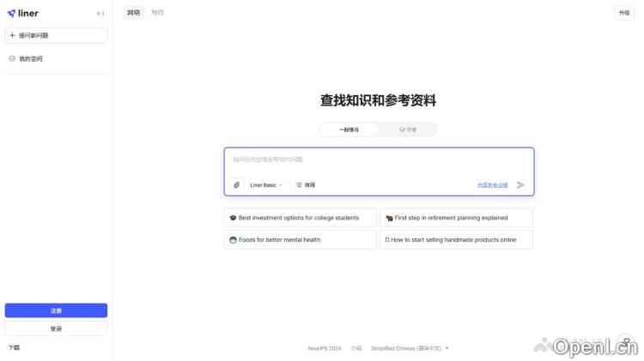Image resolution: width=644 pixels, height=361 pixels.
Task: Open the 微调 fine-tune settings
Action: [x=306, y=184]
